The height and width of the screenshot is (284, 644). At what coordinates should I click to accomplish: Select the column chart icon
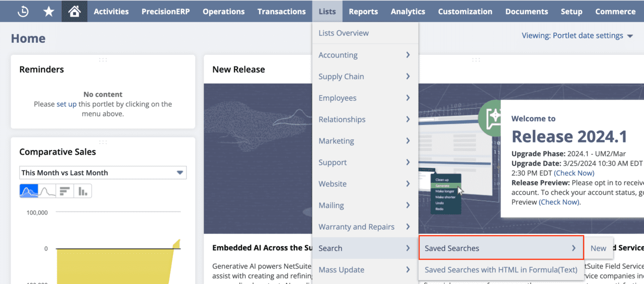pos(83,191)
